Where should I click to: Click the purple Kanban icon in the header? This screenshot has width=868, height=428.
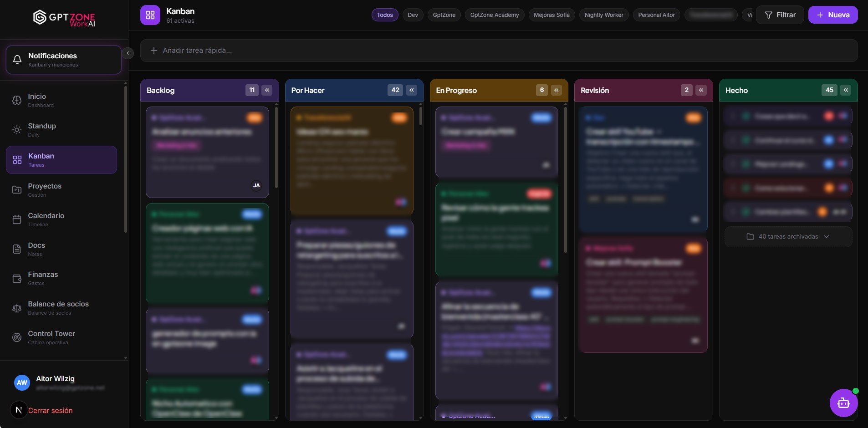coord(150,15)
